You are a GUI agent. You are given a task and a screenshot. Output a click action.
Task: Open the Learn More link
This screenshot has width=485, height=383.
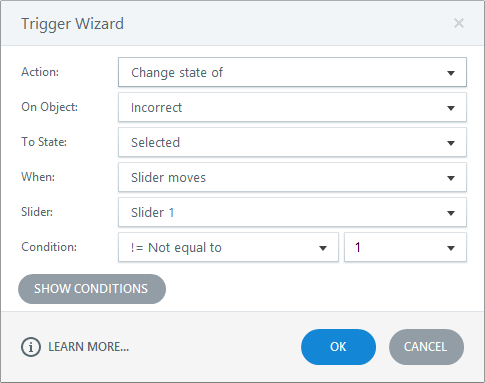[x=88, y=347]
